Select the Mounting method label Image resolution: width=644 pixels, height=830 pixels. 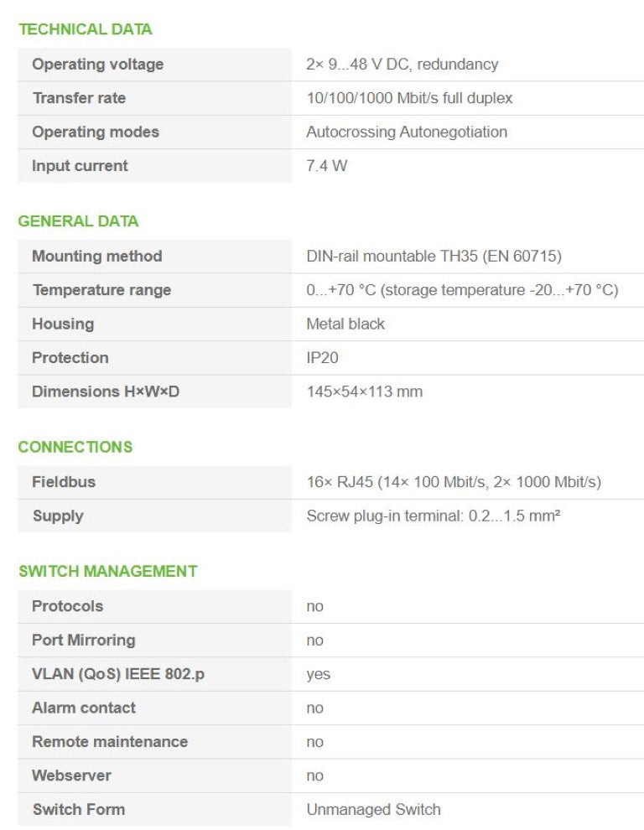point(96,257)
